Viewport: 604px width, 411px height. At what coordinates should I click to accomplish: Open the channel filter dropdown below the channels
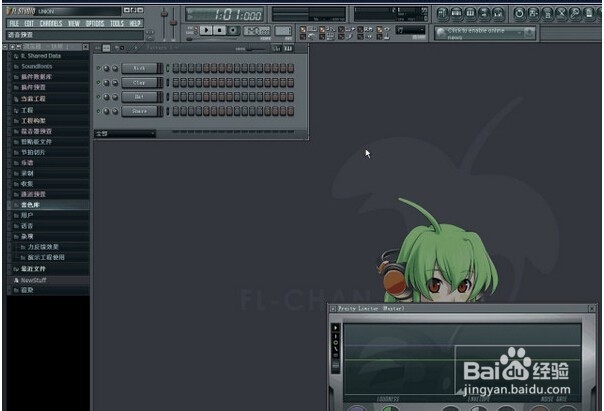[125, 134]
